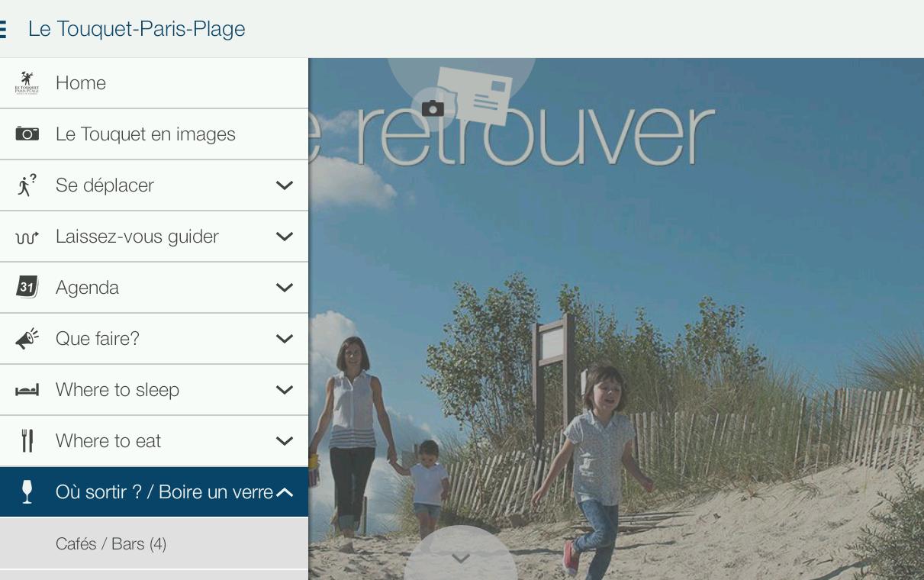Toggle the hamburger menu icon
Viewport: 924px width, 580px height.
(3, 29)
